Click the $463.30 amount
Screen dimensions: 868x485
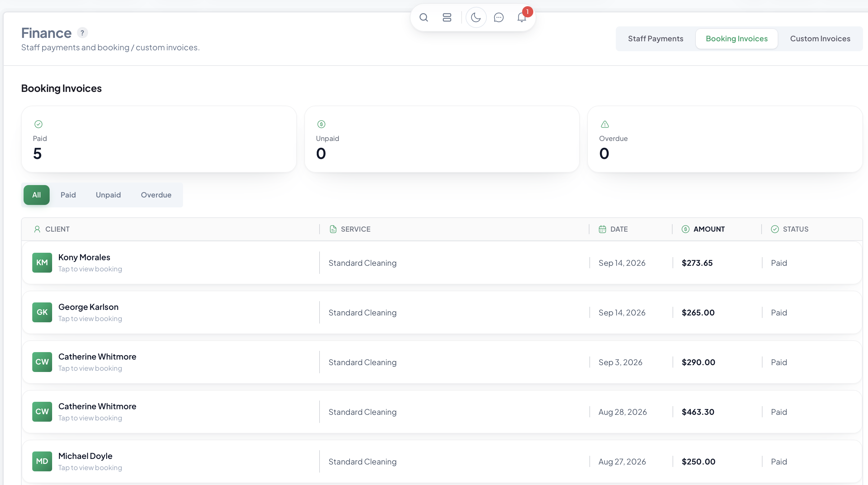[698, 412]
